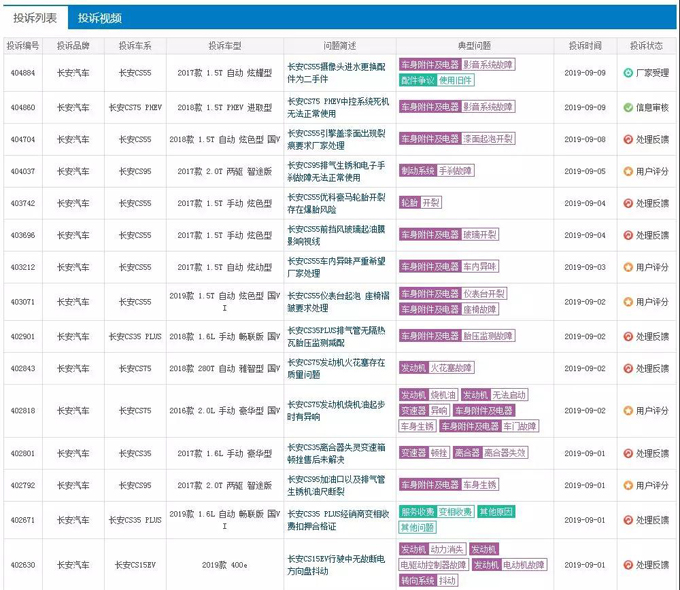
Task: Open complaint 长安CS35 PLUS经销商变相收费
Action: click(x=338, y=520)
